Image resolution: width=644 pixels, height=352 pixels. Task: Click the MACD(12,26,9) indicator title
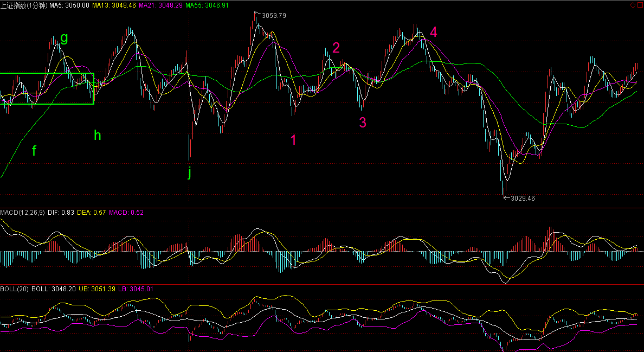23,213
